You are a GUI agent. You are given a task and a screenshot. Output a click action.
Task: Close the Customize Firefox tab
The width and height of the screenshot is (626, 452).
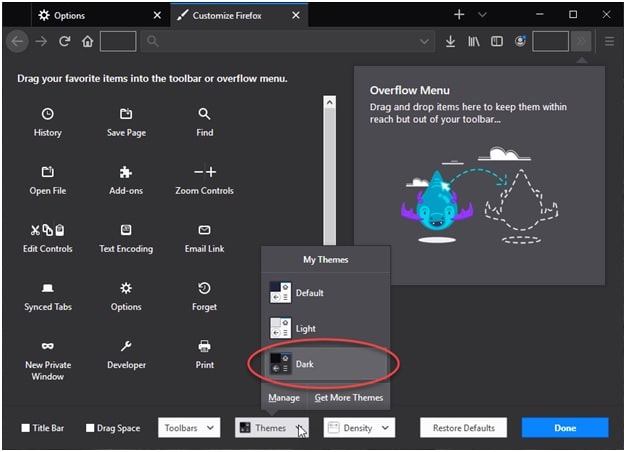pos(296,15)
